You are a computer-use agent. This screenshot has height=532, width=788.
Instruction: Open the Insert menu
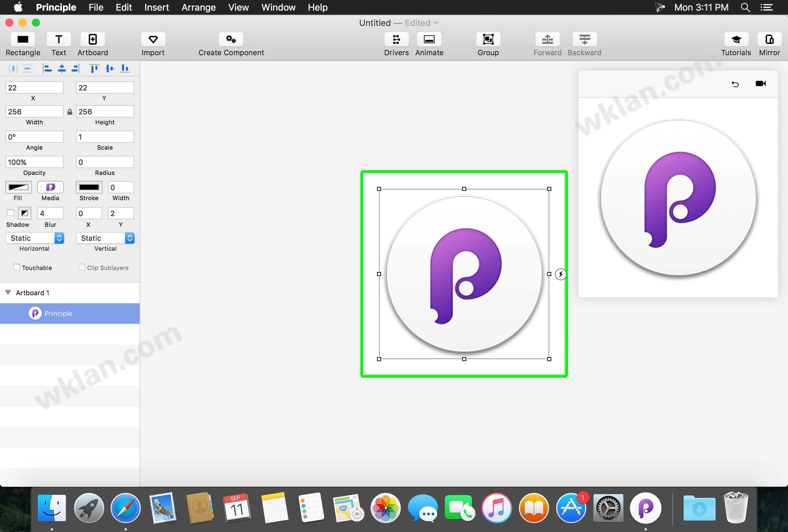pyautogui.click(x=157, y=7)
